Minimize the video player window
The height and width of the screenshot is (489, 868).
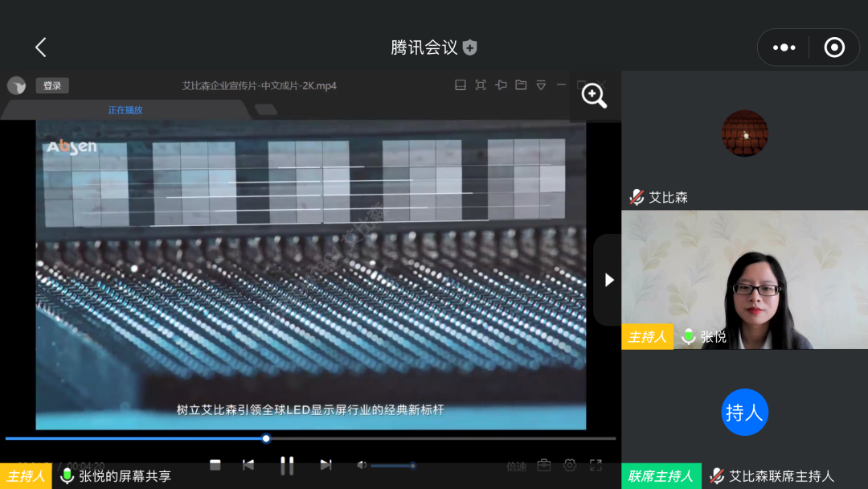click(x=561, y=84)
